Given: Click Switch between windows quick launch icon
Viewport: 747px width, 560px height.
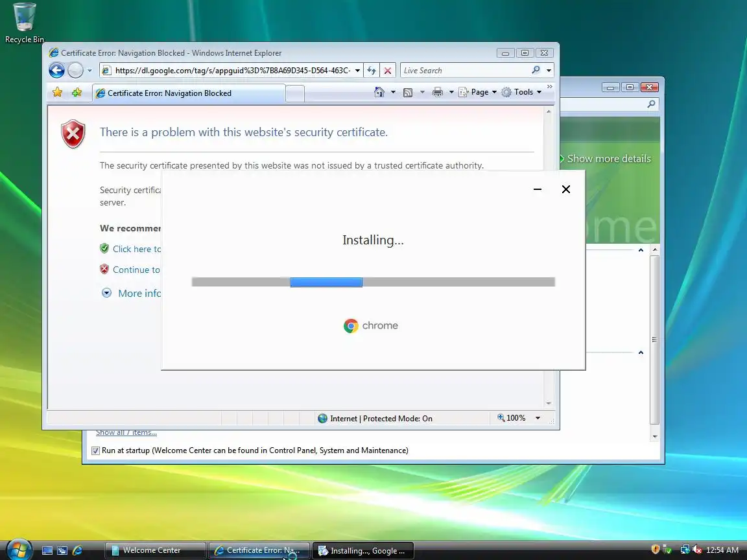Looking at the screenshot, I should (x=62, y=550).
